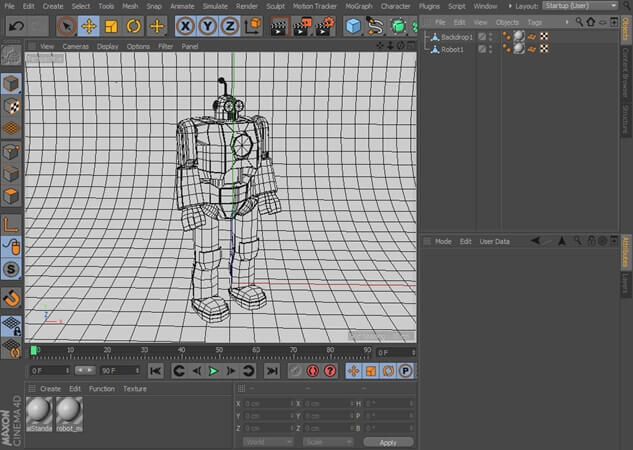Screen dimensions: 633x450
Task: Toggle Robot1 layer visibility checkbox
Action: coord(482,49)
